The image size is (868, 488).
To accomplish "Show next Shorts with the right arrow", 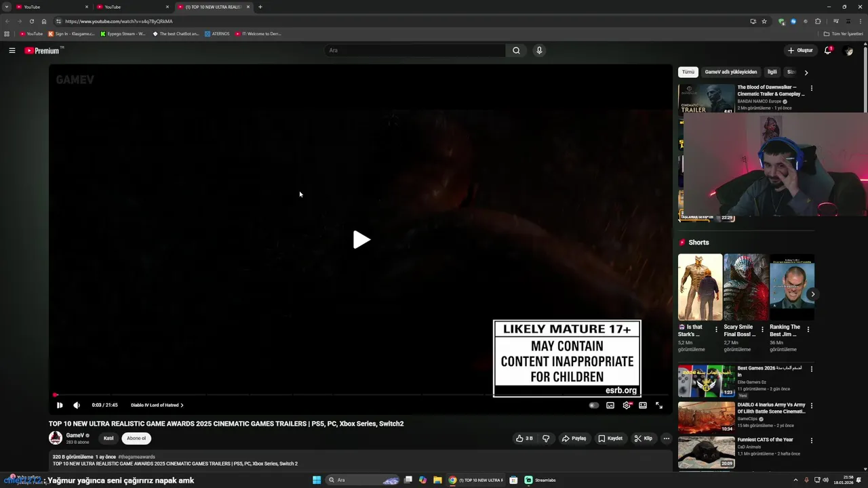I will click(812, 294).
